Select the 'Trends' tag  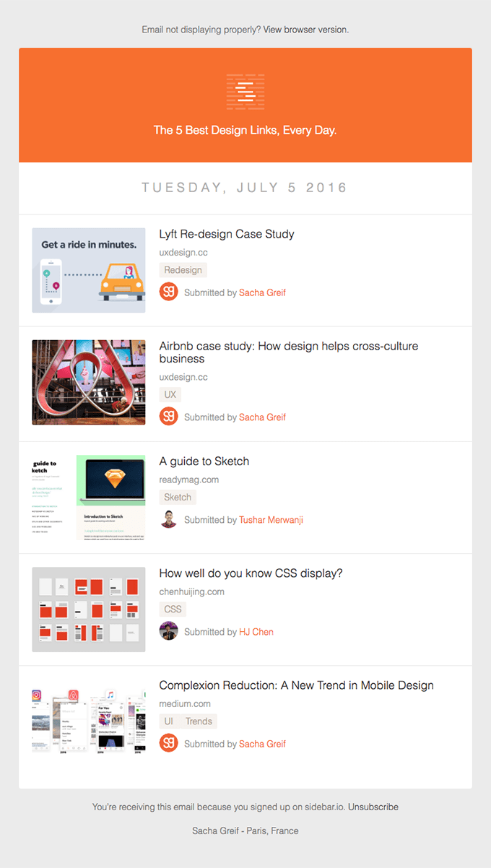click(198, 721)
